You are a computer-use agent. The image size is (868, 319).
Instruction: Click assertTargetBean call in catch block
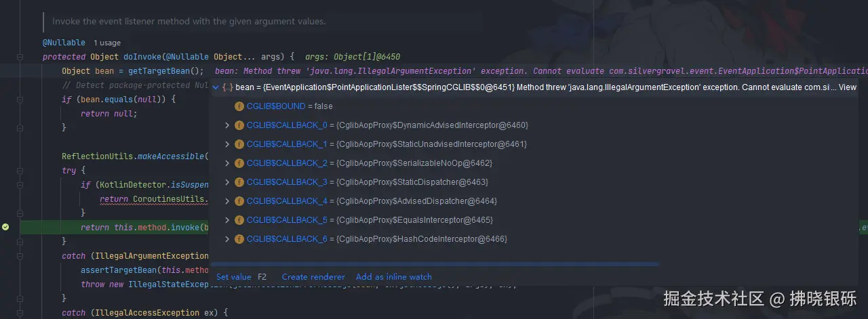pyautogui.click(x=145, y=270)
